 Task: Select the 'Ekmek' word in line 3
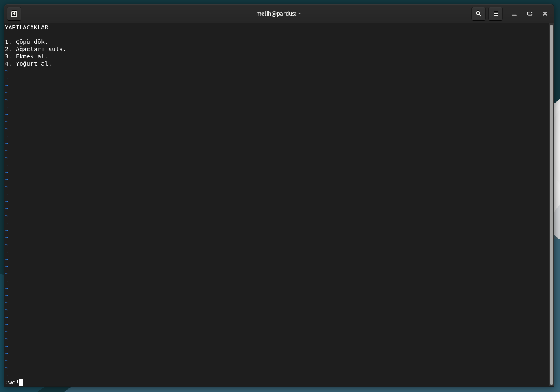coord(25,56)
